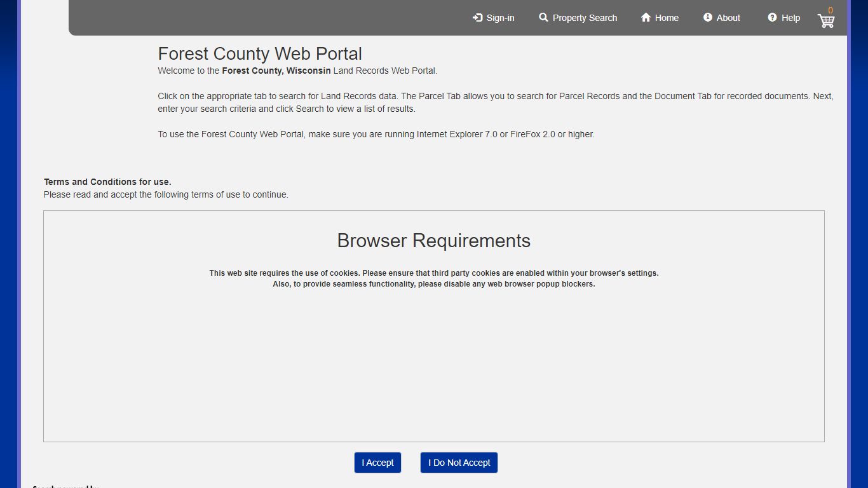Click the About info icon
The image size is (868, 488).
[x=708, y=18]
